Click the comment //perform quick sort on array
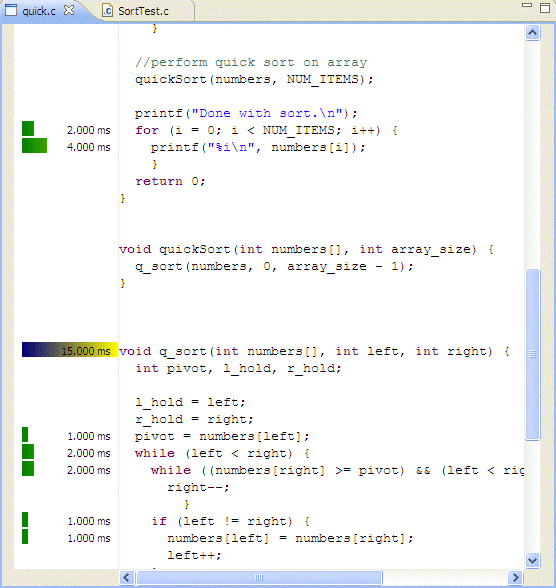The height and width of the screenshot is (588, 556). [x=251, y=62]
